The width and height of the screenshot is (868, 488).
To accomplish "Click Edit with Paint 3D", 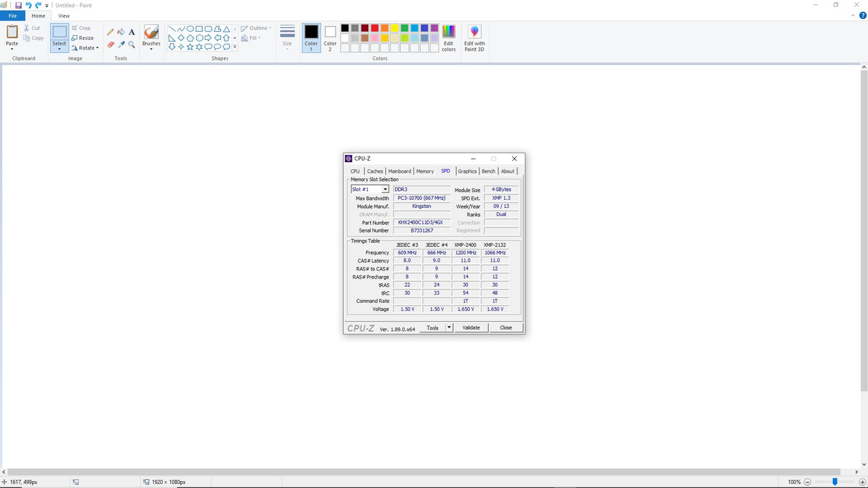I will tap(474, 38).
